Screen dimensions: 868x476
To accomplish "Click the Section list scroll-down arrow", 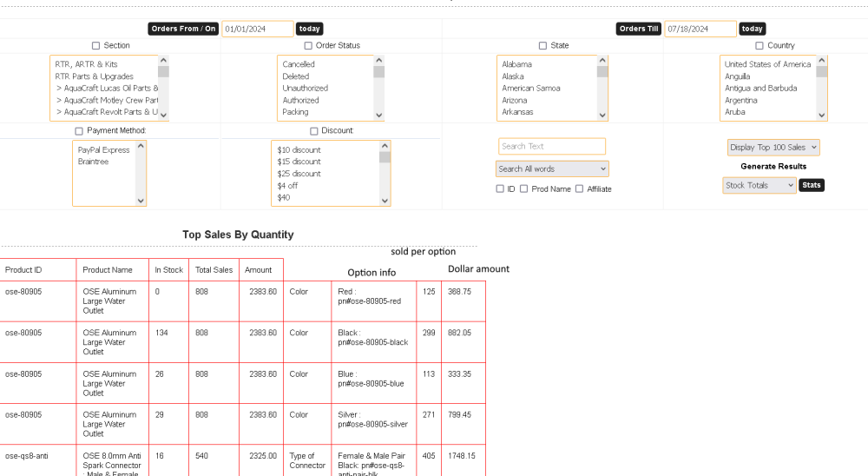I will tap(163, 115).
